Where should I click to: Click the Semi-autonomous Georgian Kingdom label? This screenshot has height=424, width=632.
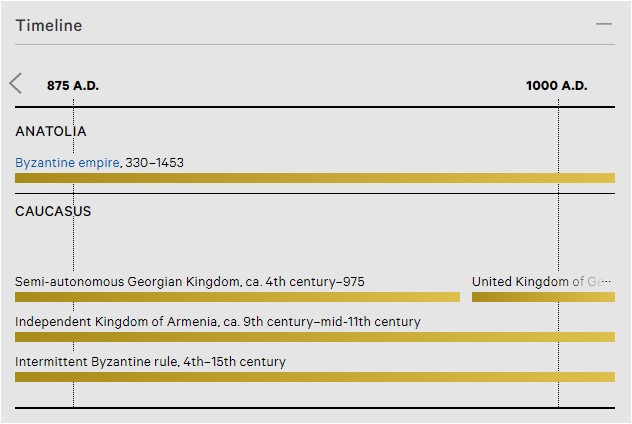pos(190,281)
